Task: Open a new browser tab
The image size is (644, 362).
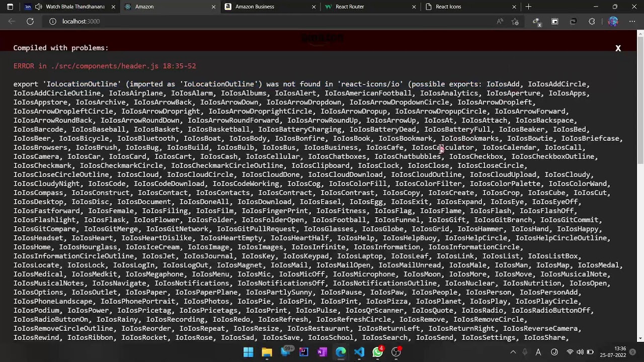Action: tap(528, 7)
